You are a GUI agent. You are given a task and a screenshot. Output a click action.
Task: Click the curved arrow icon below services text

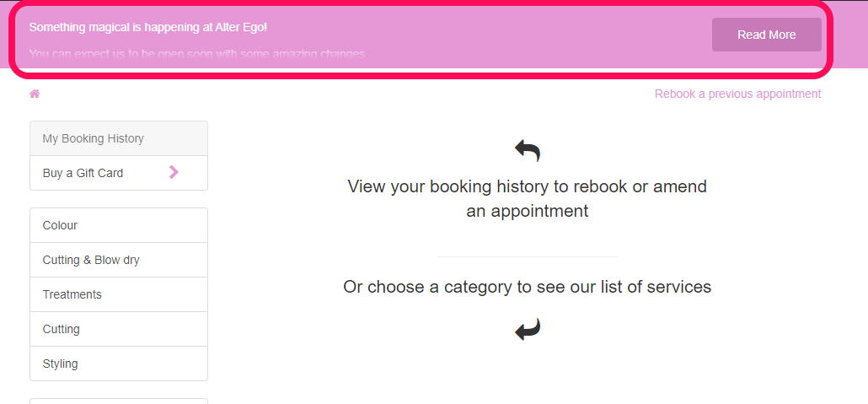point(527,329)
